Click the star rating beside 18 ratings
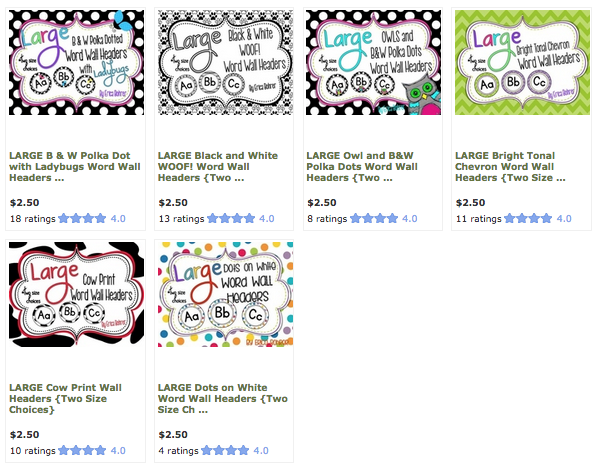The width and height of the screenshot is (597, 470). pyautogui.click(x=82, y=219)
